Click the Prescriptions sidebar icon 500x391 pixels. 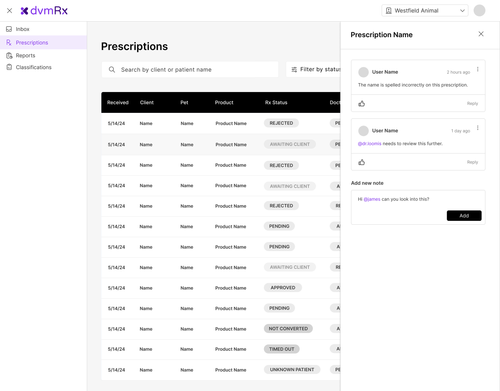(x=9, y=42)
